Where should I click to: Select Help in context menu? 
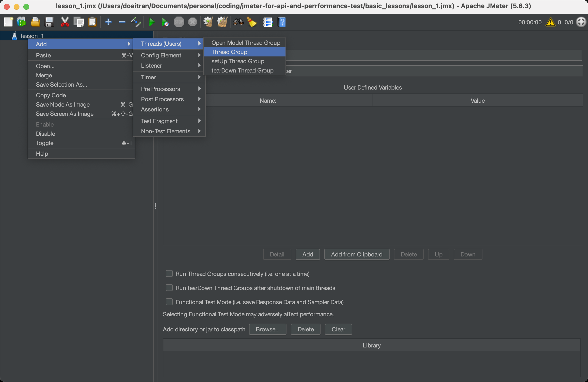click(x=81, y=154)
